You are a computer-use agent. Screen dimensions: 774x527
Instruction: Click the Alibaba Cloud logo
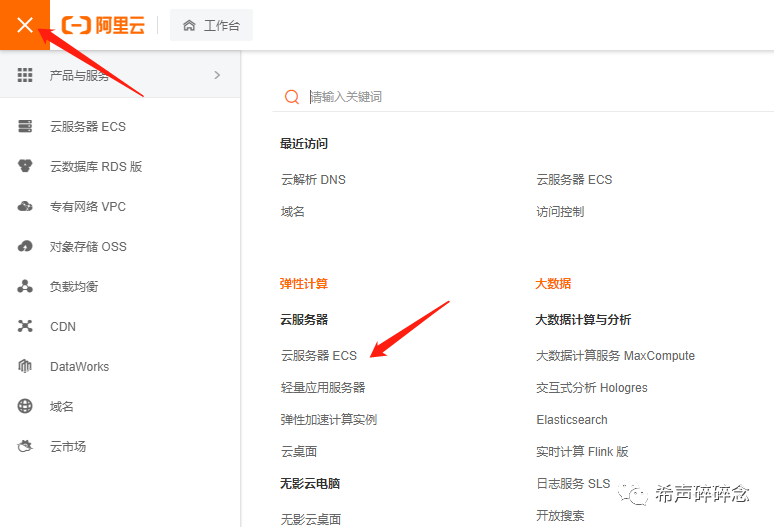[103, 25]
